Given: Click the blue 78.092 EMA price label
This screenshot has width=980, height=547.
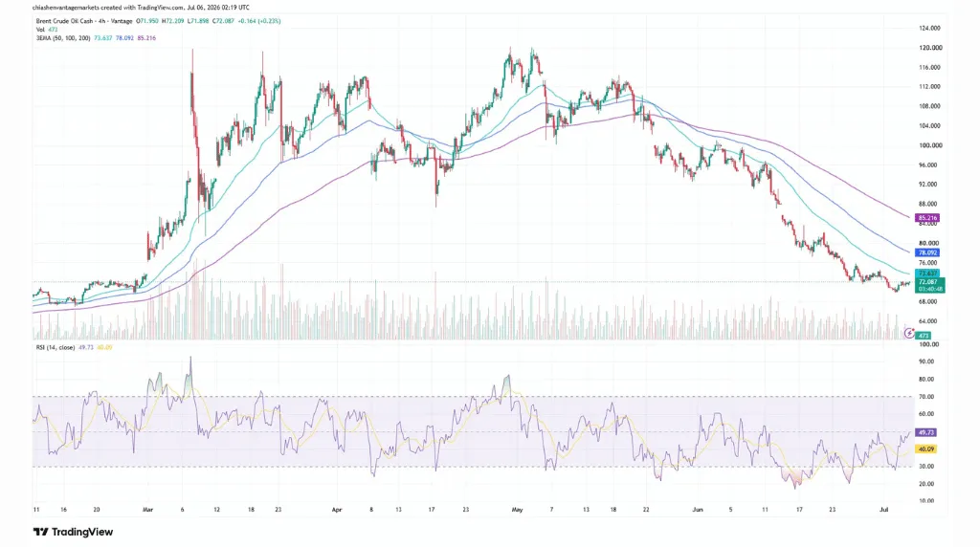Looking at the screenshot, I should click(x=927, y=252).
